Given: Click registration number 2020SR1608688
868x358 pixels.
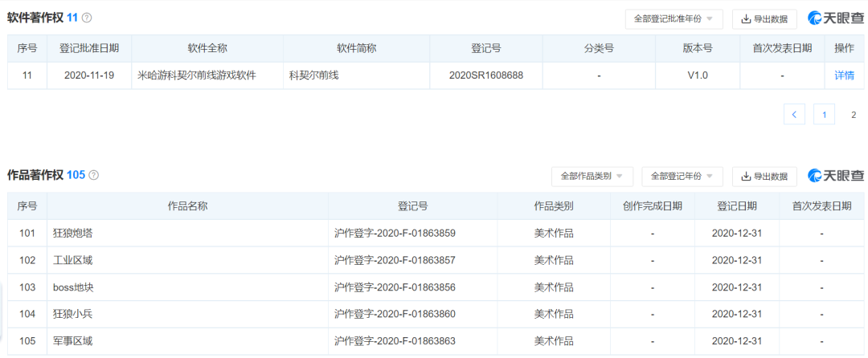Looking at the screenshot, I should pyautogui.click(x=485, y=75).
